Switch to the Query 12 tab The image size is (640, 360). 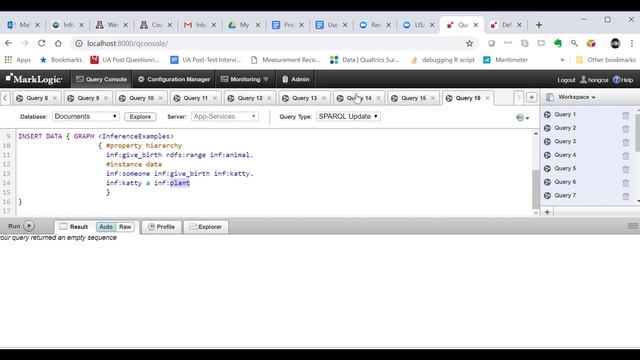tap(249, 98)
